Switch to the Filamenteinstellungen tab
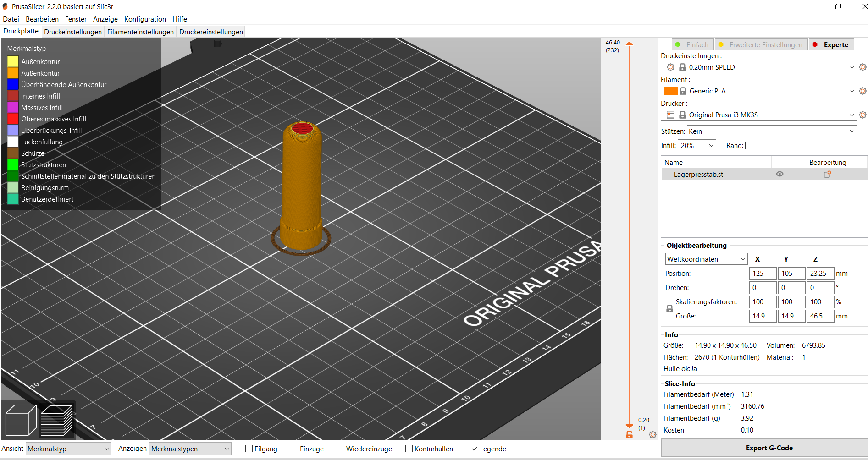The width and height of the screenshot is (868, 460). 140,32
